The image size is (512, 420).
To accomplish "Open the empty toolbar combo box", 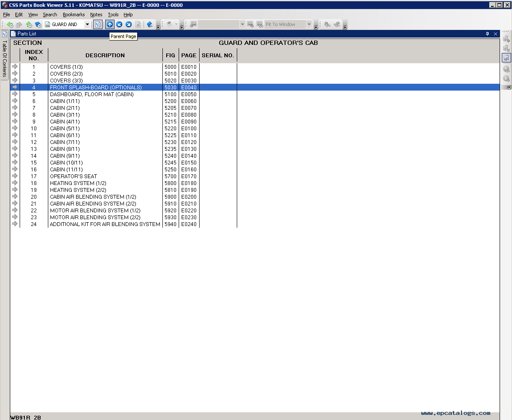I will coord(242,24).
